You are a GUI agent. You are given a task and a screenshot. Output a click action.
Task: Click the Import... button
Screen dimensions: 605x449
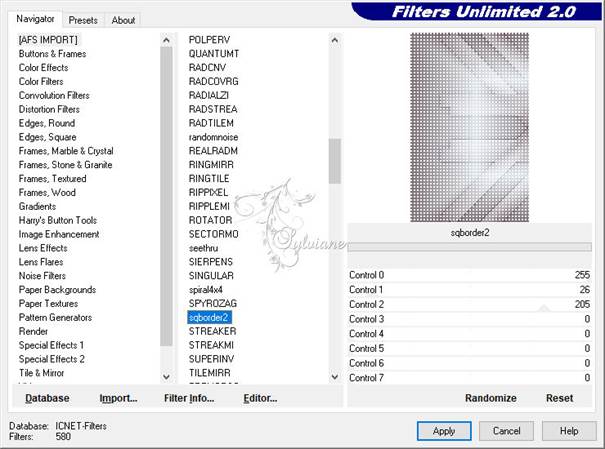tap(118, 398)
